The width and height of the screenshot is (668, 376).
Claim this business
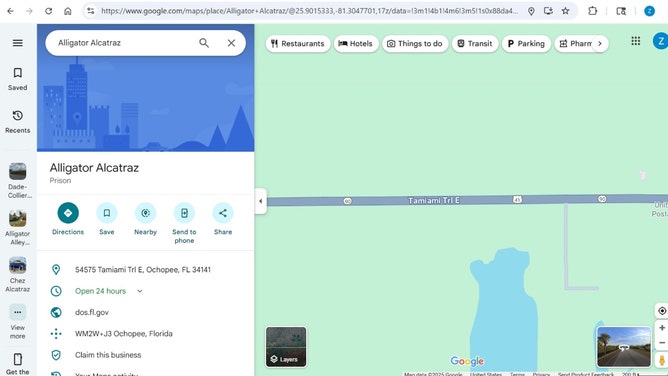click(108, 355)
